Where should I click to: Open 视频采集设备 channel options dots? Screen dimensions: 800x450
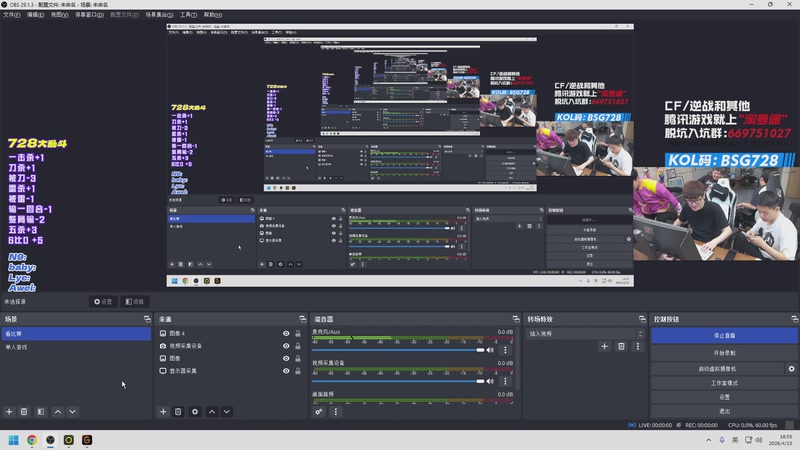point(505,381)
